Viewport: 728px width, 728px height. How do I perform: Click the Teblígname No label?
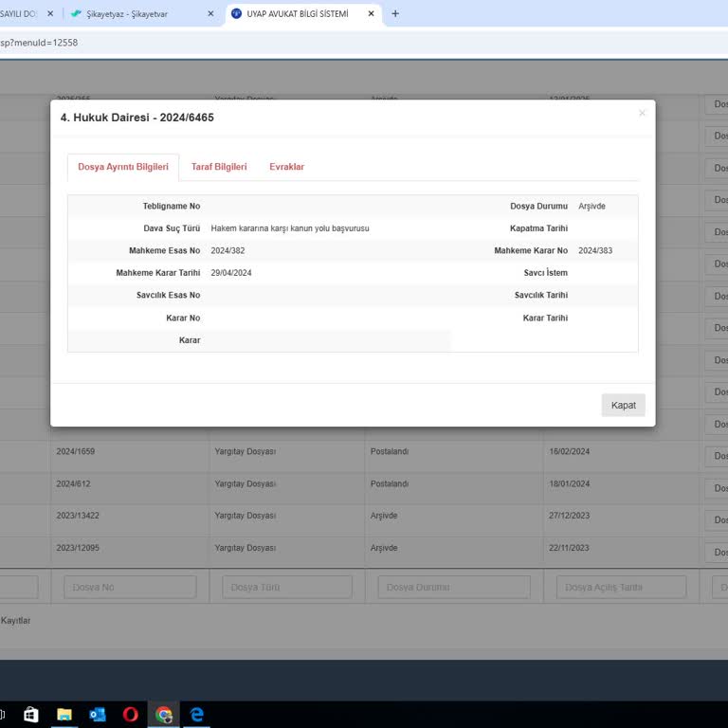pos(172,206)
